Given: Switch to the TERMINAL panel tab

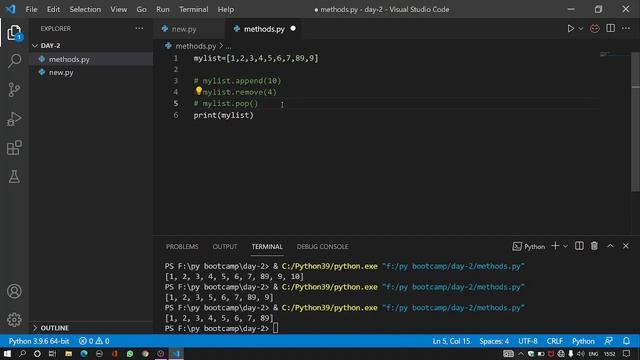Looking at the screenshot, I should coord(267,247).
